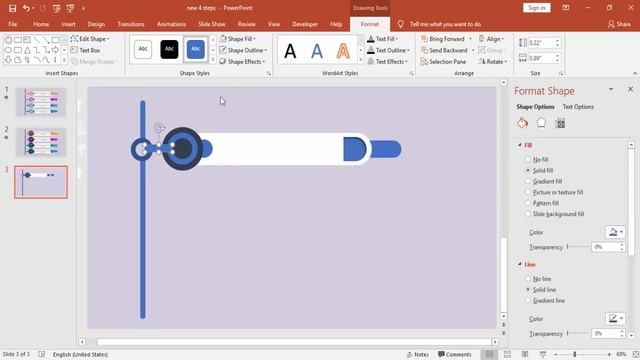This screenshot has height=360, width=640.
Task: Open Text Outline option
Action: (388, 50)
